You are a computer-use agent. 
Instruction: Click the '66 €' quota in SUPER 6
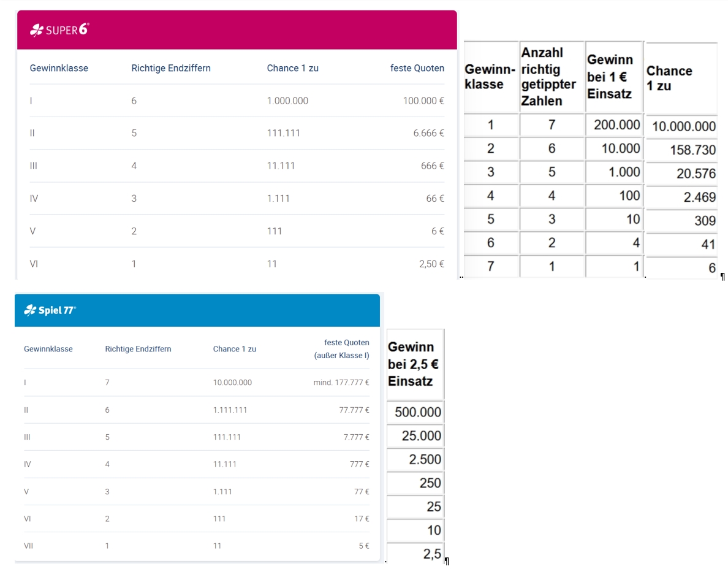pos(435,199)
